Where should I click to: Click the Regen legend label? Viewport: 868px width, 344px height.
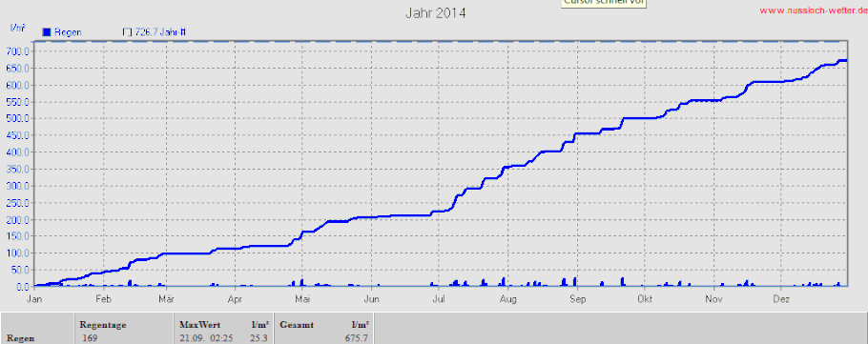pyautogui.click(x=68, y=32)
